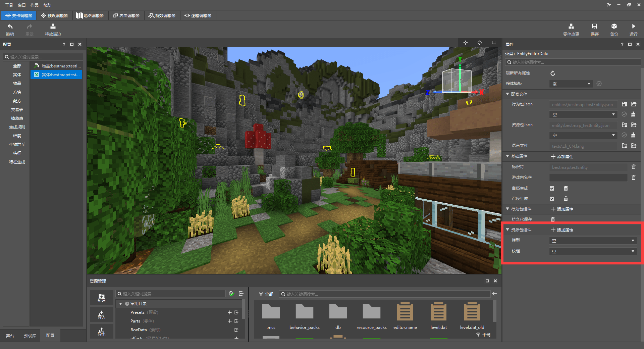644x349 pixels.
Task: Click 添加属性 in 资源包组件 section
Action: point(562,230)
